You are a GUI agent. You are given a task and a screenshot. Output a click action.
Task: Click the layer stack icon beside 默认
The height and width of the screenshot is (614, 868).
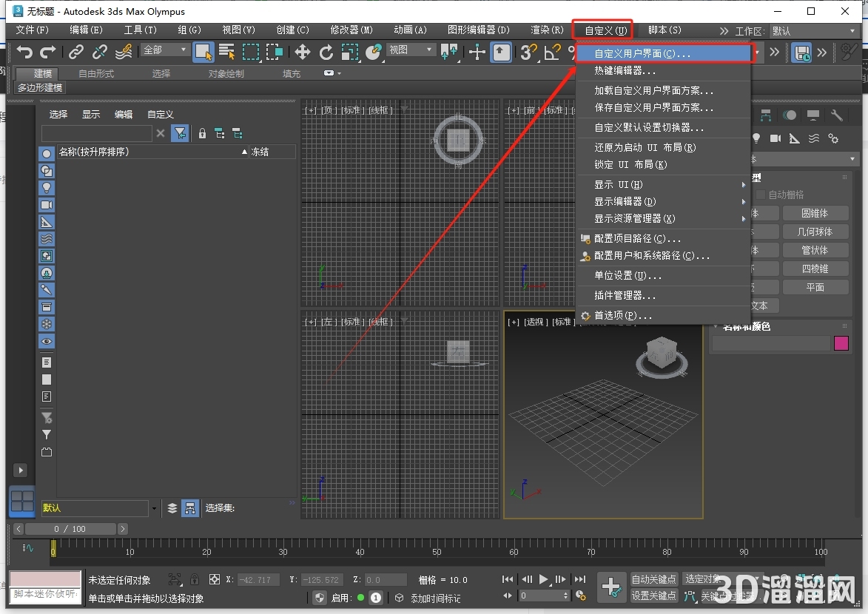click(x=172, y=508)
